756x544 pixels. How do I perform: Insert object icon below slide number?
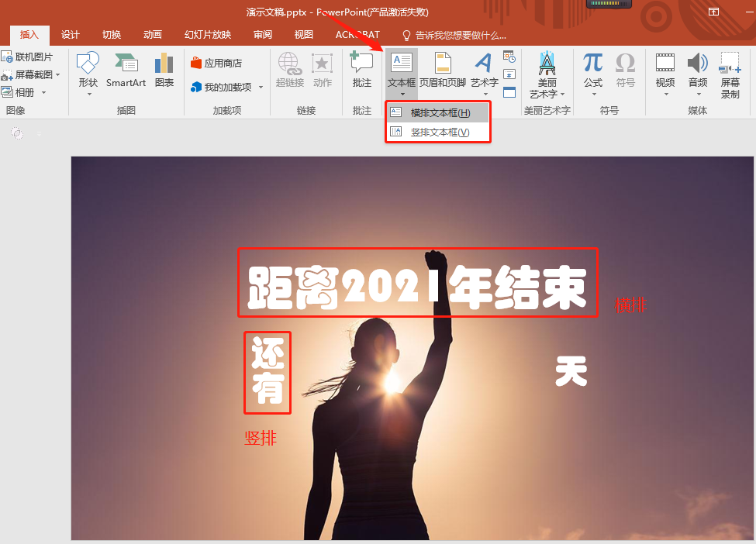(509, 92)
